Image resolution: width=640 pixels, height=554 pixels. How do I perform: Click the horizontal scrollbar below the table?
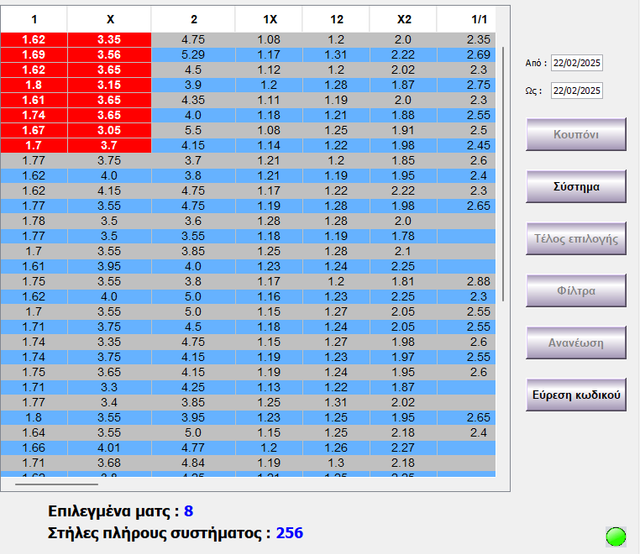click(56, 484)
